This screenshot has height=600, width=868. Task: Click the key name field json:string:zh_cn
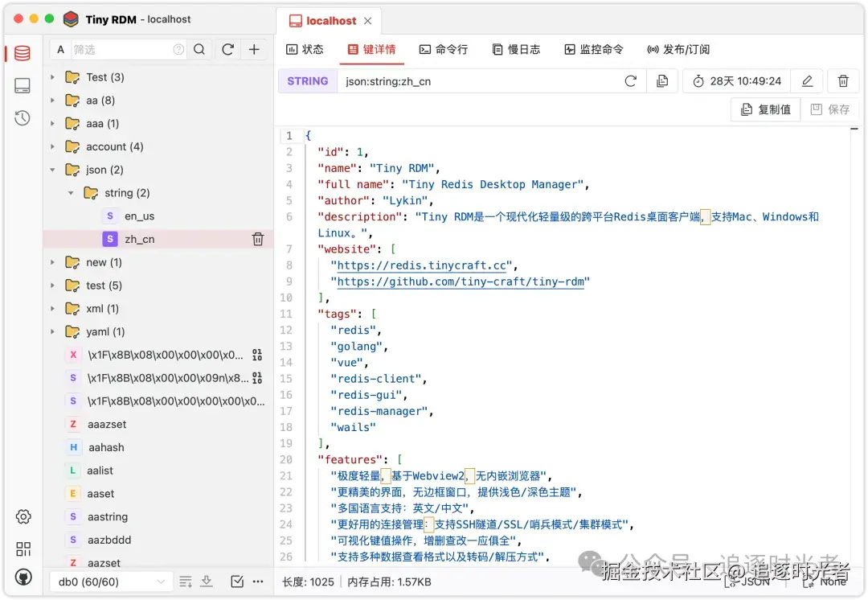[481, 81]
